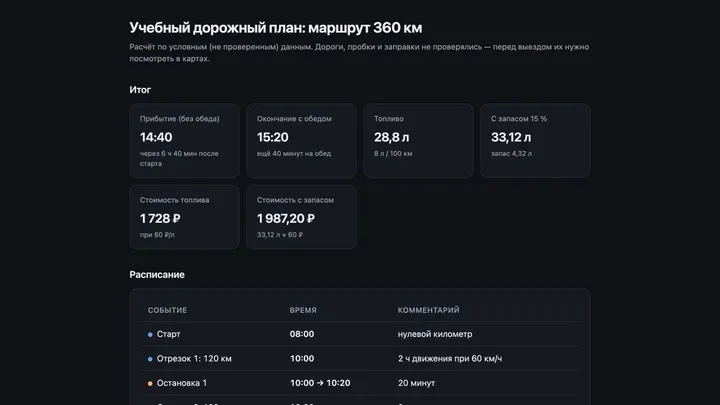Viewport: 720px width, 405px height.
Task: Select the note 'при 60 ₽/л'
Action: pyautogui.click(x=158, y=235)
